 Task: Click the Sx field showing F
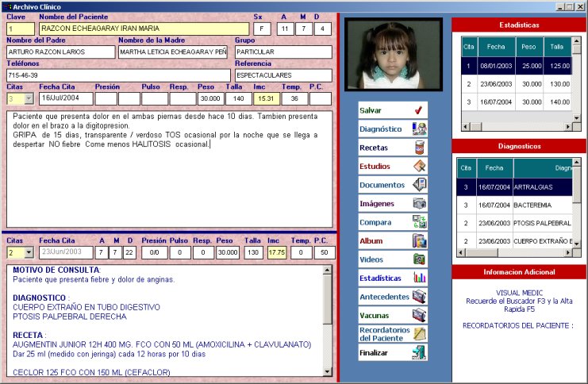[262, 29]
